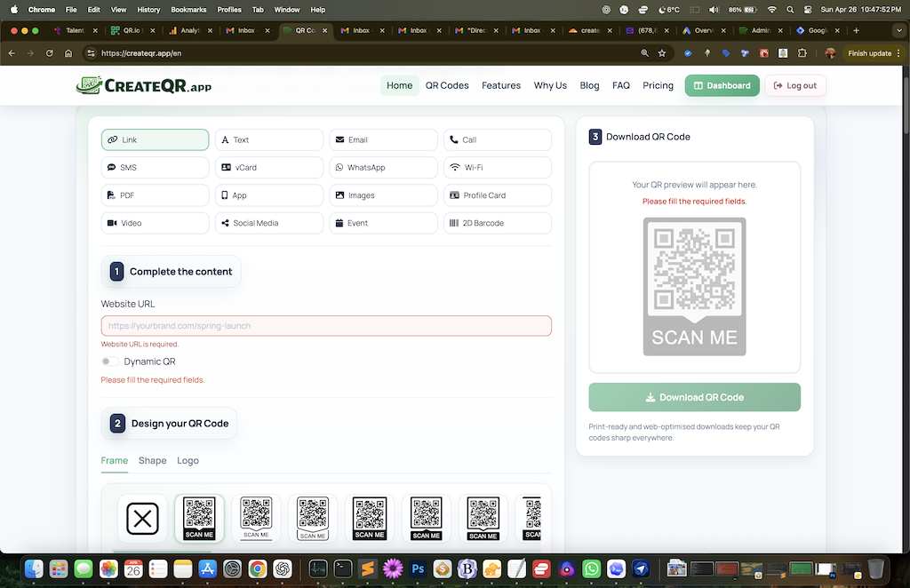Image resolution: width=910 pixels, height=588 pixels.
Task: Choose the 2D Barcode QR type
Action: coord(498,223)
